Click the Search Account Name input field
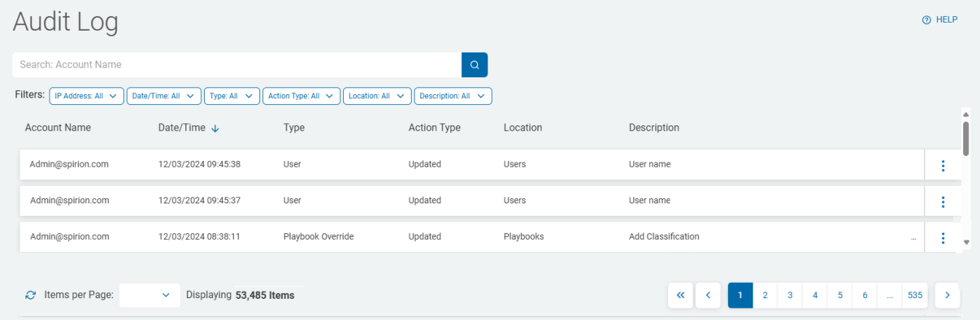This screenshot has height=320, width=980. click(237, 65)
